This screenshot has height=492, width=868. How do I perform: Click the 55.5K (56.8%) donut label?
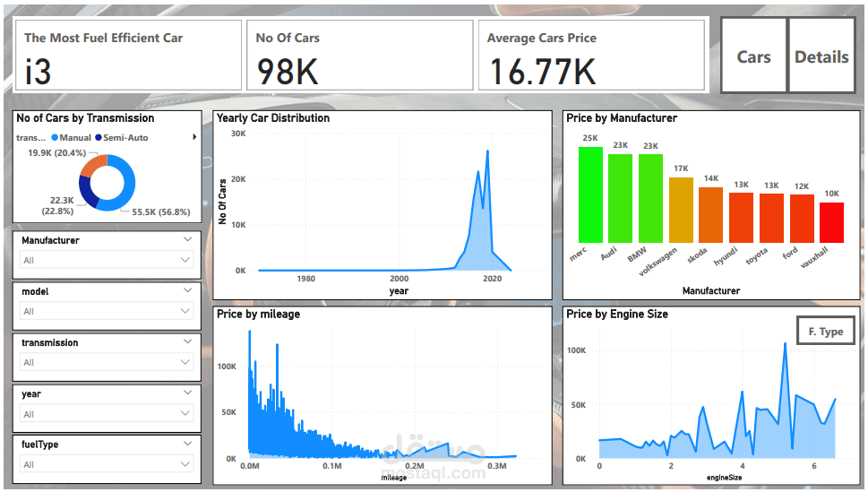(x=161, y=212)
